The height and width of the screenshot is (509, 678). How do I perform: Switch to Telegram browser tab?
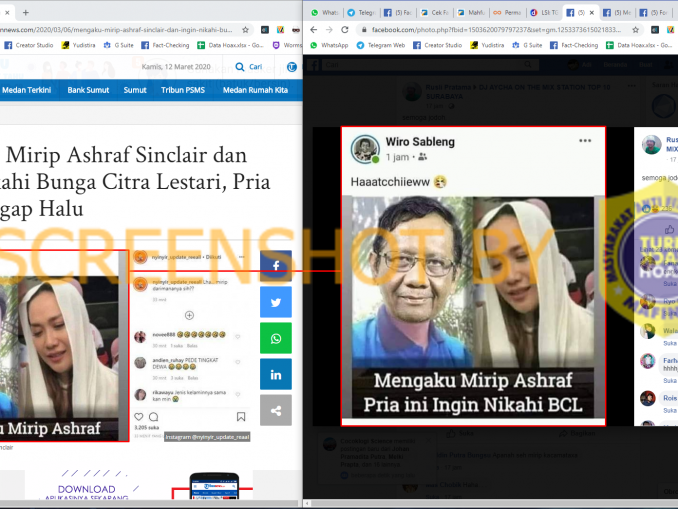(361, 13)
